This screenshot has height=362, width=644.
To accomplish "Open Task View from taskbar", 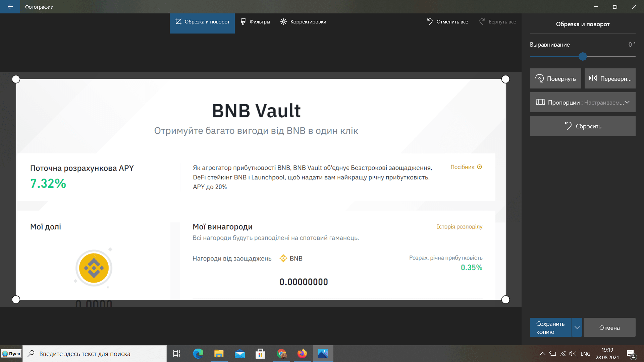I will pos(176,354).
